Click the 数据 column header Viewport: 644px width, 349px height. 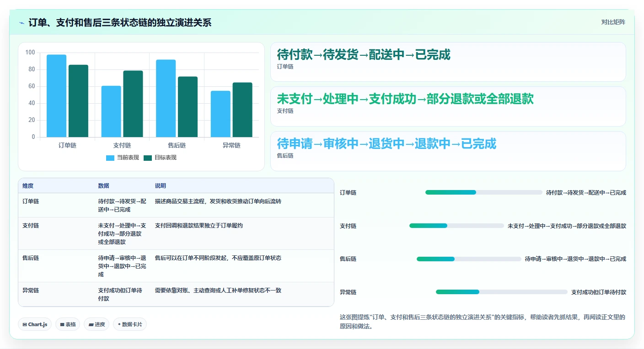click(x=103, y=186)
